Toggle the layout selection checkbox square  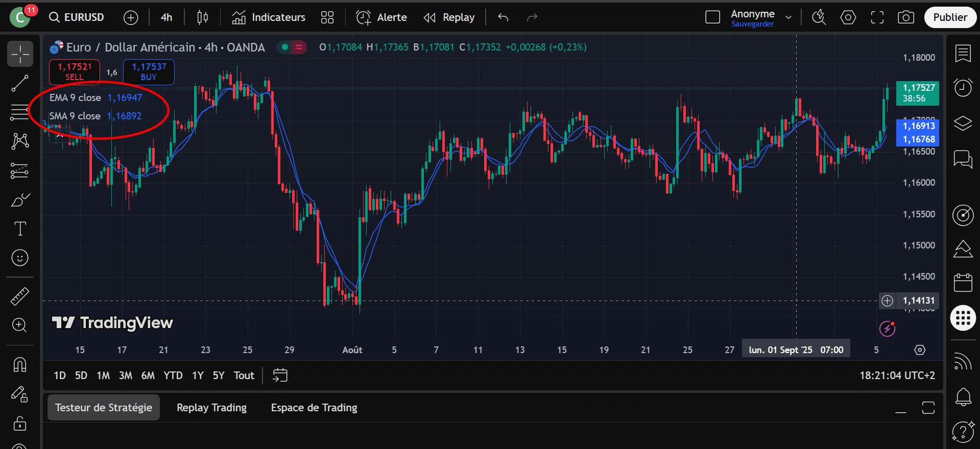click(x=712, y=17)
